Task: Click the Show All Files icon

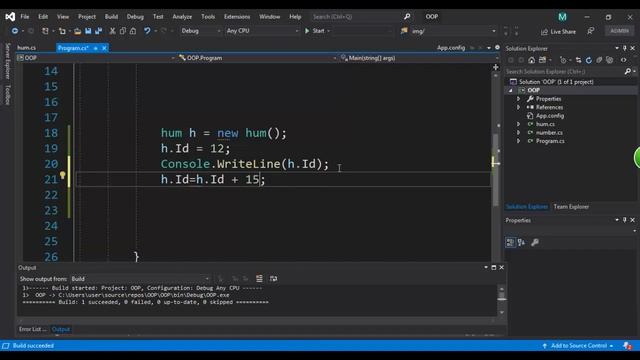Action: 609,60
